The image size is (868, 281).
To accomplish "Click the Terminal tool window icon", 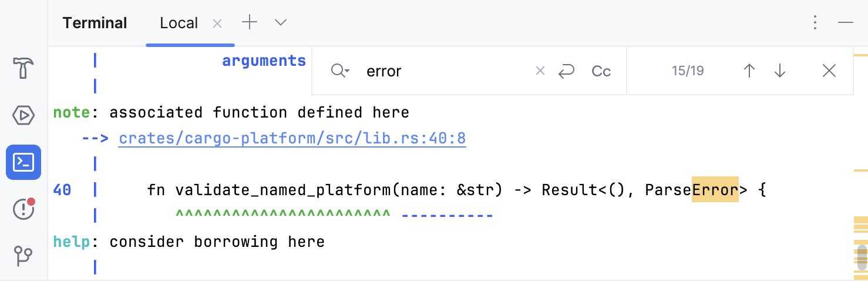I will 23,162.
